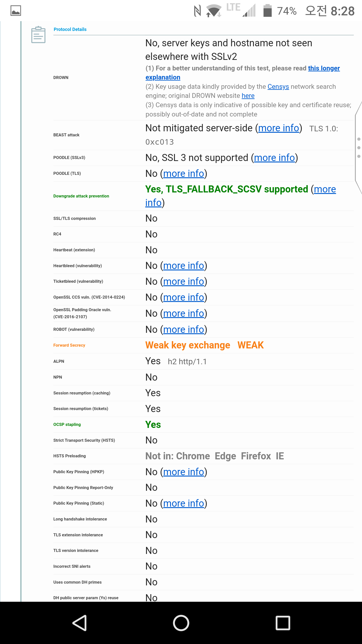Select the 'BEAST attack' row label
This screenshot has height=644, width=362.
66,135
